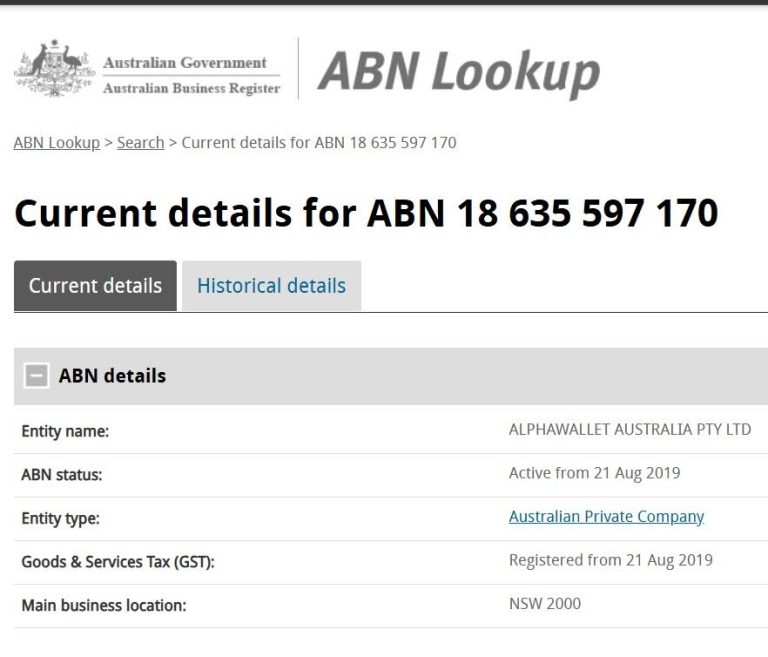
Task: Open the Australian Private Company link
Action: tap(606, 517)
